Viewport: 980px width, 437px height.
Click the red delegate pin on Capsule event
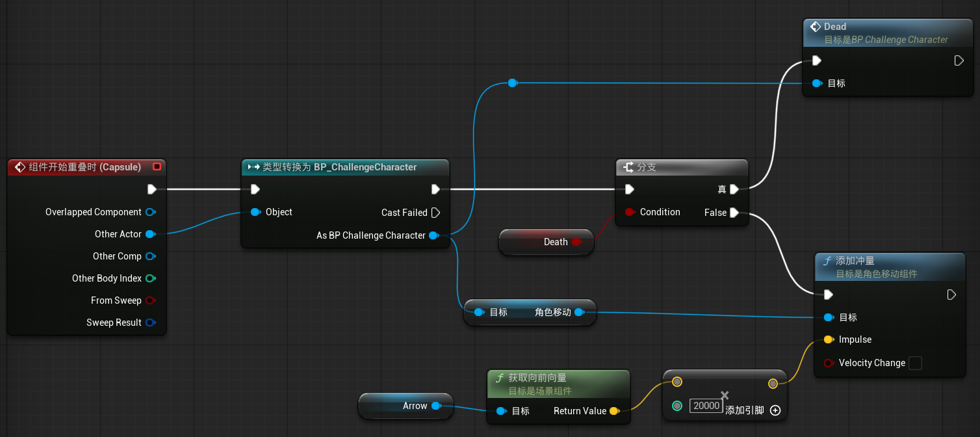tap(157, 167)
